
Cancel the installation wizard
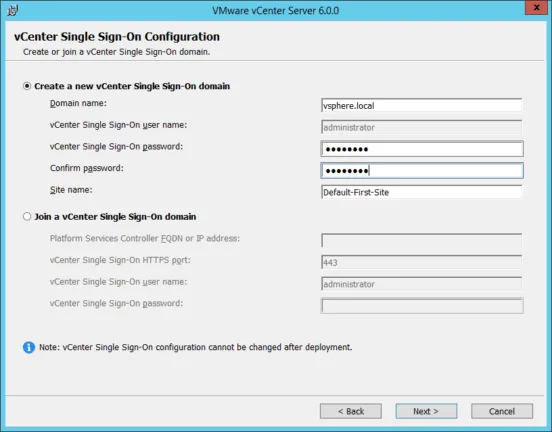point(502,411)
